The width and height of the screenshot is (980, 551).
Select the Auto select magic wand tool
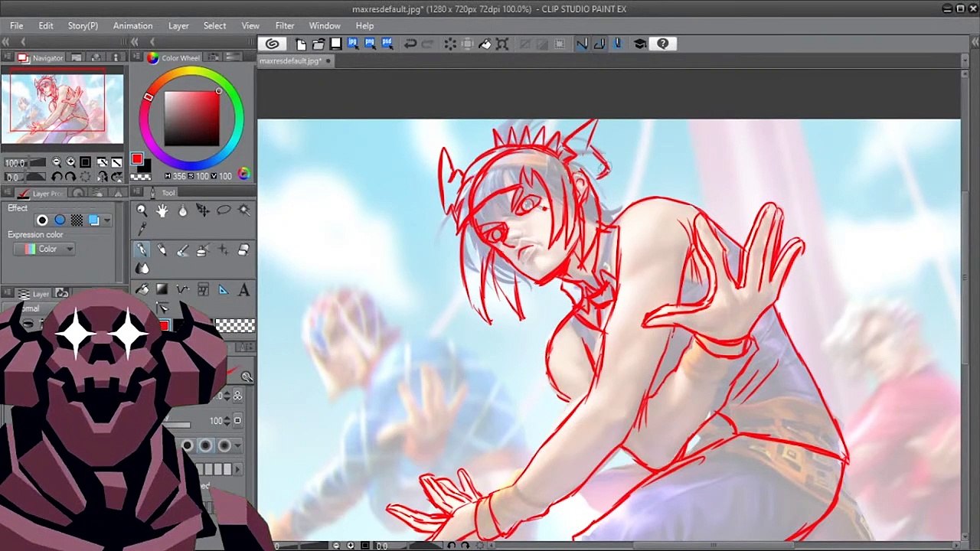(x=244, y=210)
